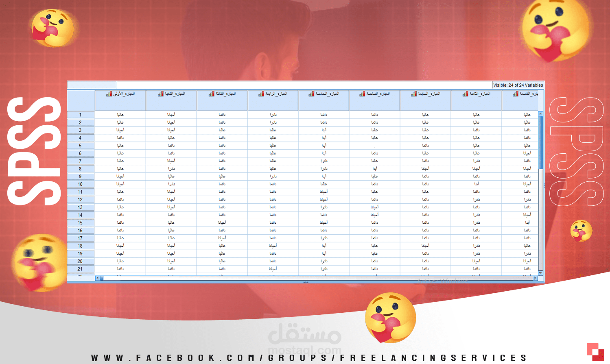Click ordinal measure icon of العبارة_السادسة column
The image size is (610, 364).
pyautogui.click(x=362, y=94)
